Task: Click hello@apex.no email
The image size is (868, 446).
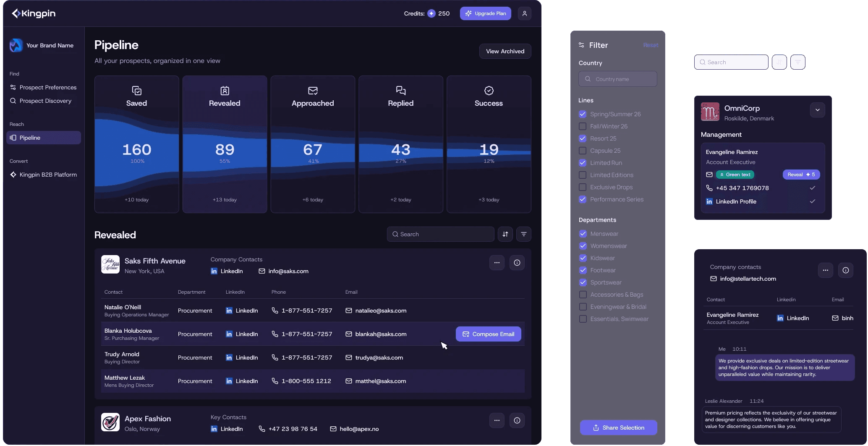Action: coord(359,429)
